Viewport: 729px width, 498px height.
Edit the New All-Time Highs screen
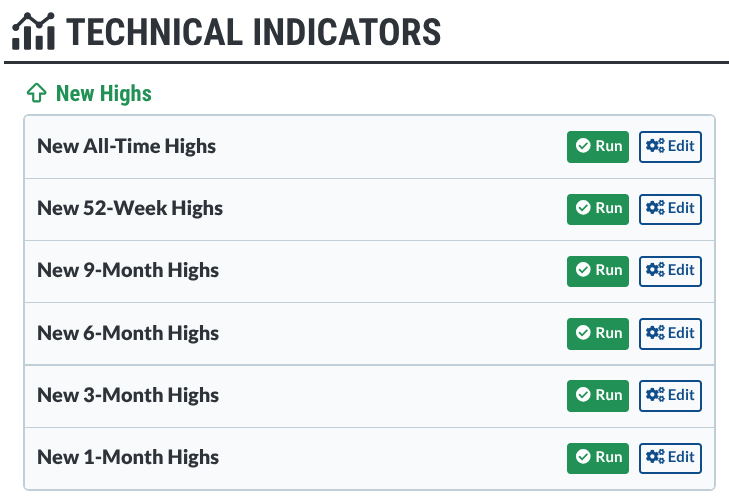pos(670,146)
